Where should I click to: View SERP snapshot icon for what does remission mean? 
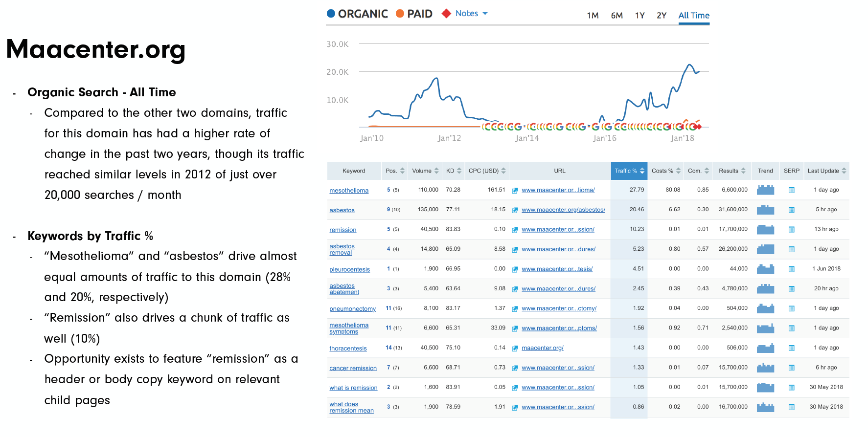coord(791,407)
